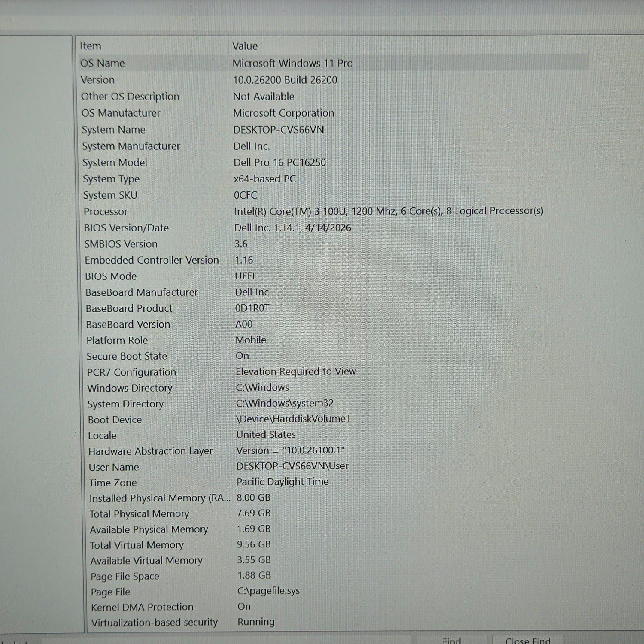The width and height of the screenshot is (644, 644).
Task: Click the x64-based PC value
Action: 265,179
